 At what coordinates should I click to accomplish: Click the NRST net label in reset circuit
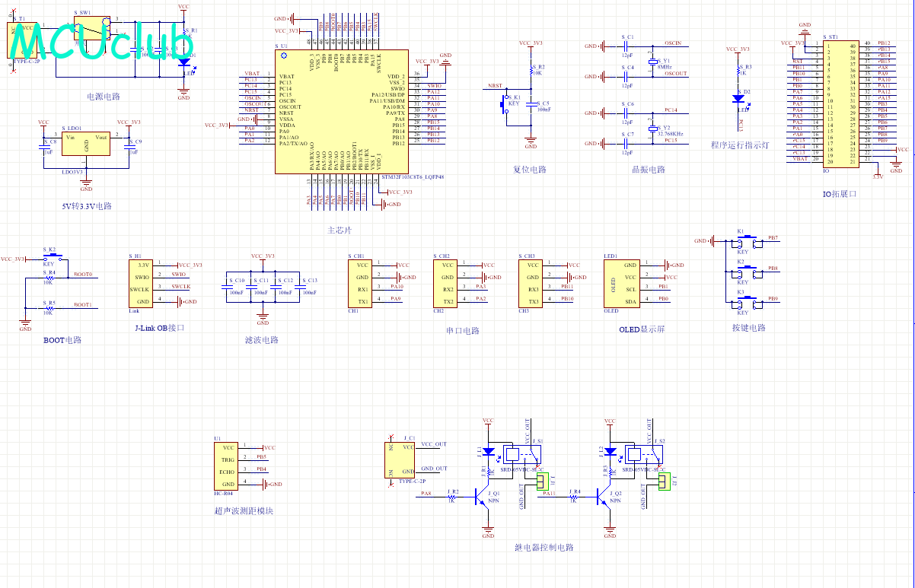(495, 86)
